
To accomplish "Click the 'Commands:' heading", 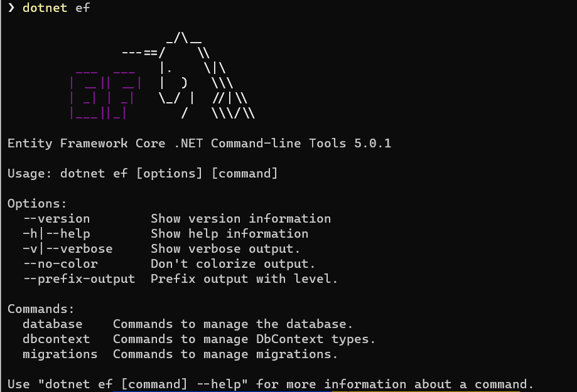I will pos(41,309).
